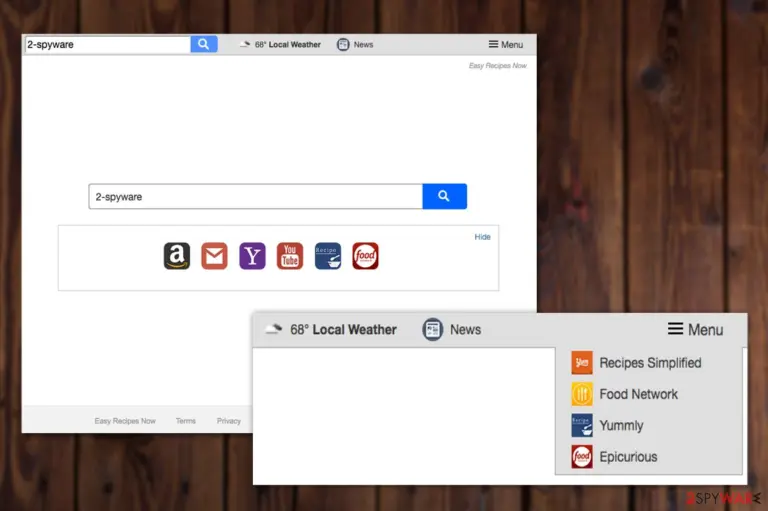Focus the top toolbar search field
The image size is (768, 511).
(108, 45)
